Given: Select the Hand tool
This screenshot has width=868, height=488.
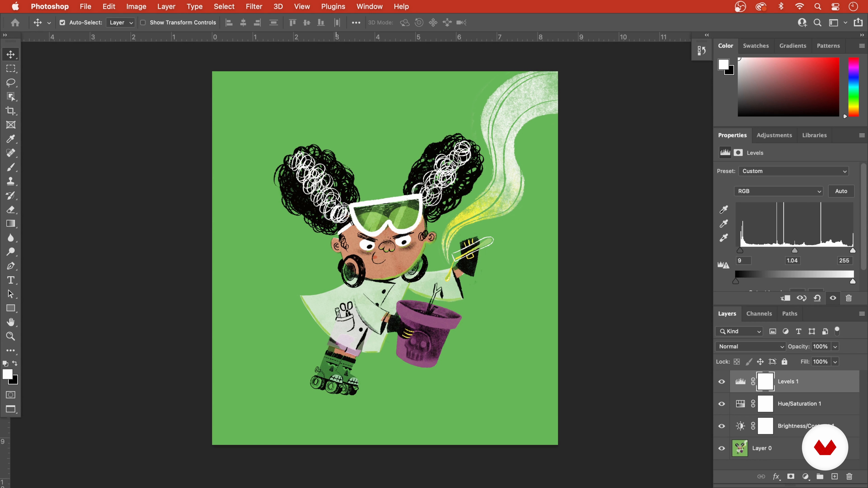Looking at the screenshot, I should click(x=11, y=323).
